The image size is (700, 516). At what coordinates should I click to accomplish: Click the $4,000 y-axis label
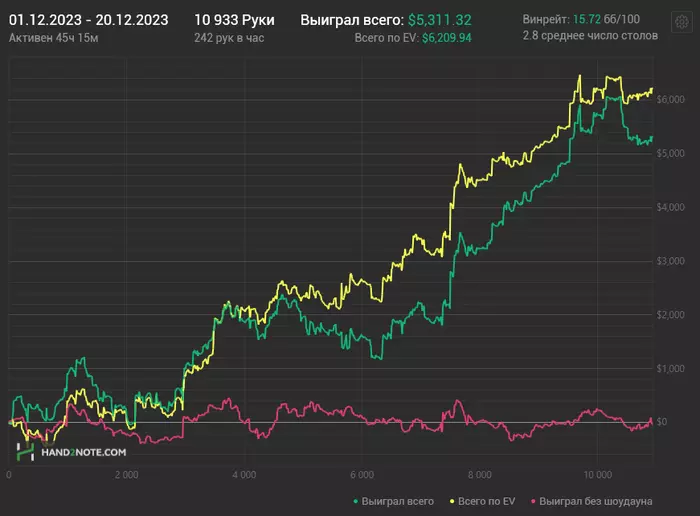[x=671, y=207]
